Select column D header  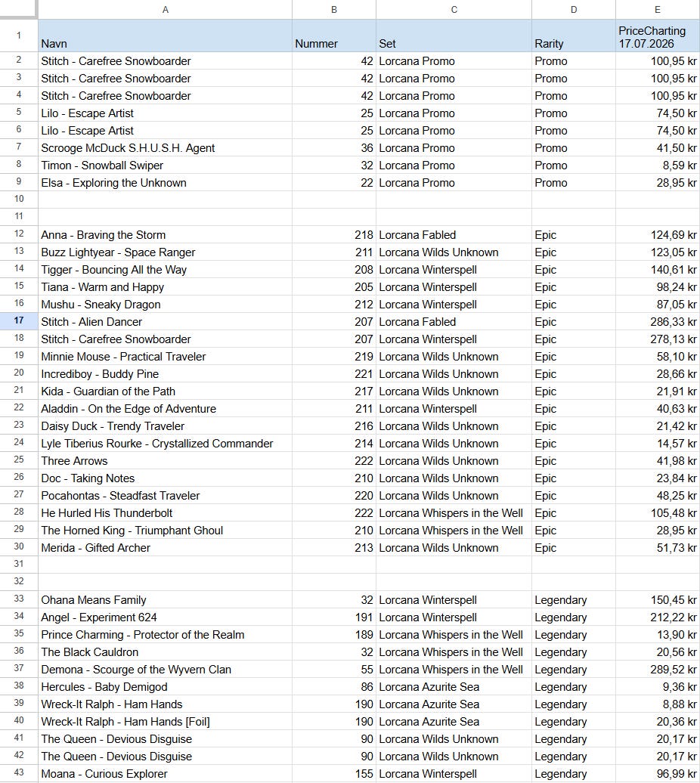tap(574, 10)
